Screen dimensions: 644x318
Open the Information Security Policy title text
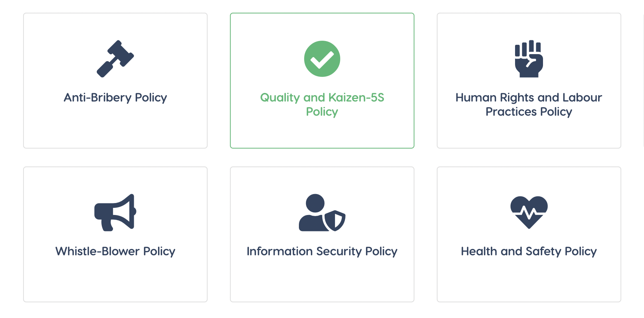click(322, 251)
